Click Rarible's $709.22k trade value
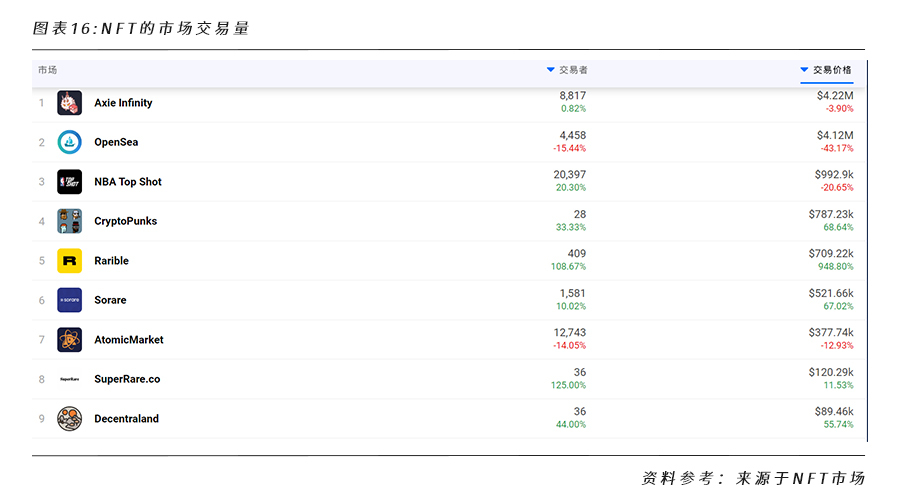 point(831,254)
